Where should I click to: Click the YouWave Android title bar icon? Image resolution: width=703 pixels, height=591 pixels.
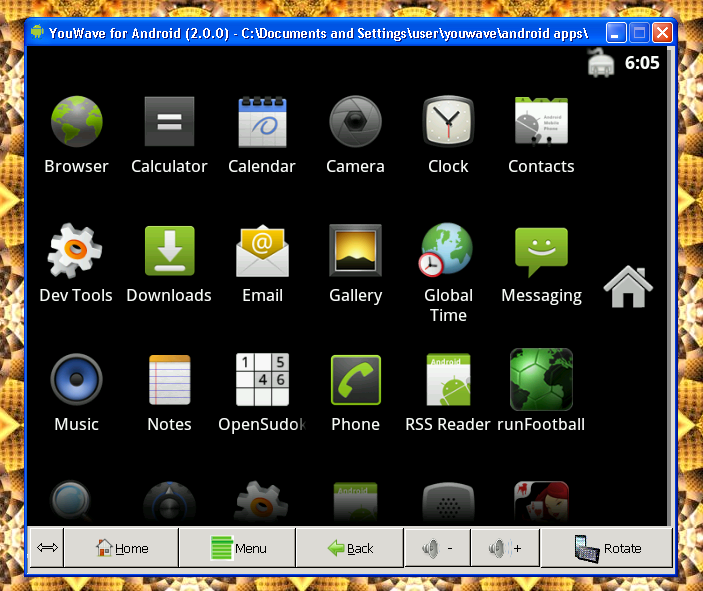(x=38, y=32)
